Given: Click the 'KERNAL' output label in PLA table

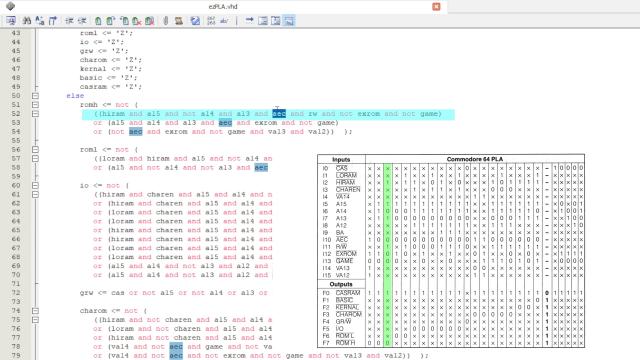Looking at the screenshot, I should 347,307.
